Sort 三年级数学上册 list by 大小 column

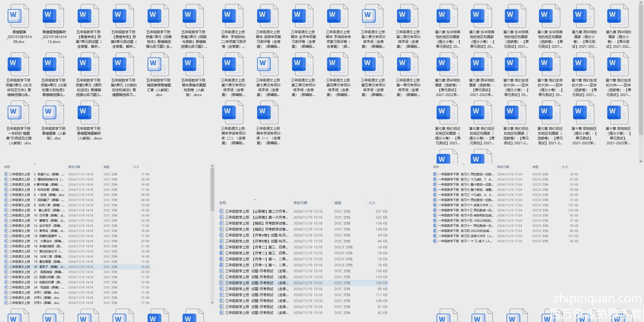[x=372, y=203]
